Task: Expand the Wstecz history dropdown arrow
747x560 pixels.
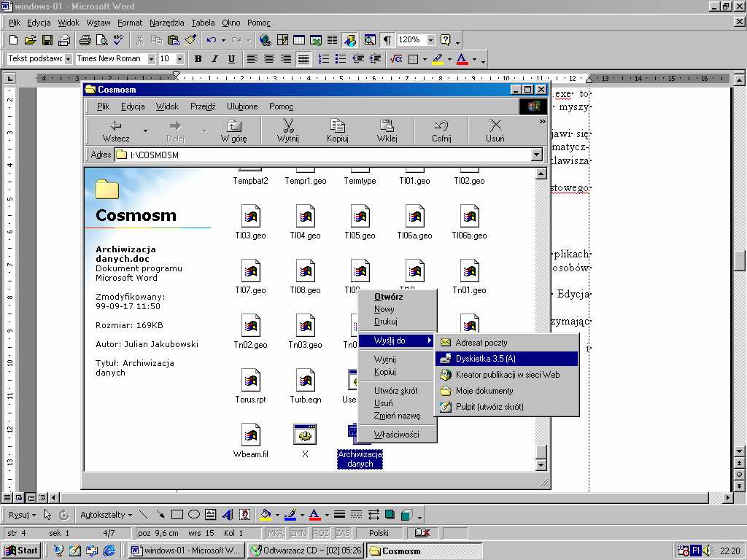Action: (145, 131)
